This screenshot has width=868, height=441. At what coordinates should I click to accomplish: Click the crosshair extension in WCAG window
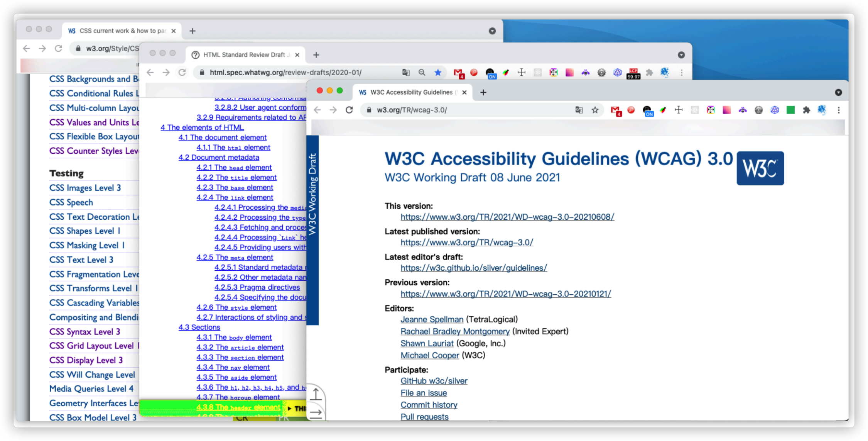tap(679, 110)
